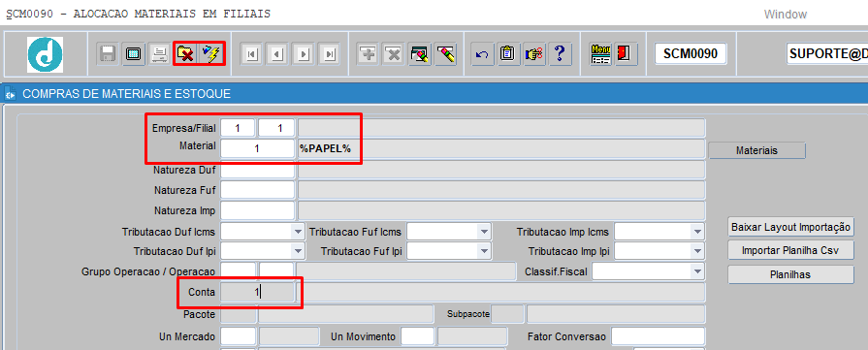Image resolution: width=868 pixels, height=350 pixels.
Task: Go to first record arrow button
Action: (252, 54)
